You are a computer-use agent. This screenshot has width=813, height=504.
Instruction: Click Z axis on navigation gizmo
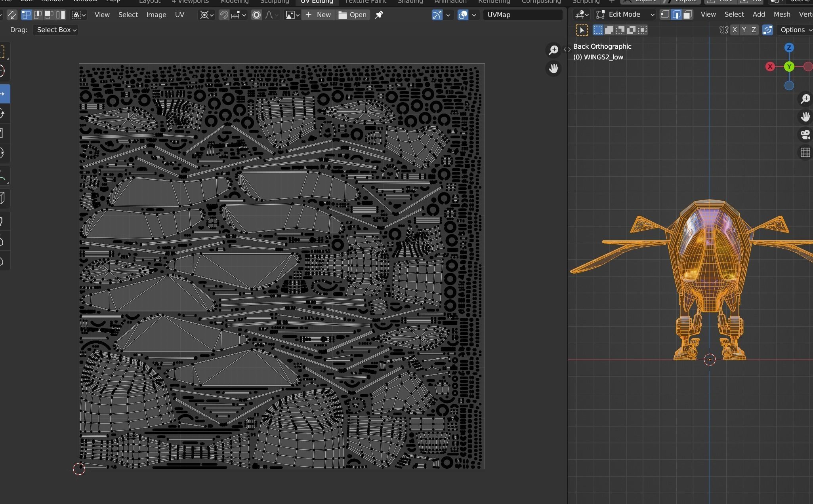coord(789,48)
